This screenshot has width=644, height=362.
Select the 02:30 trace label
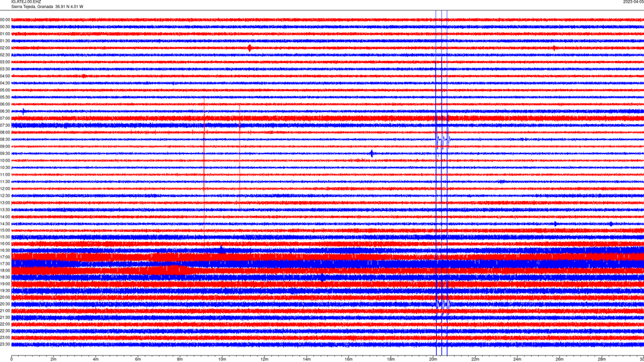point(5,55)
